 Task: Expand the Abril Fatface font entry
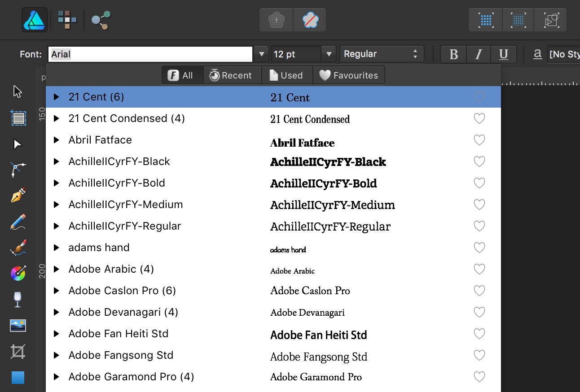click(56, 140)
